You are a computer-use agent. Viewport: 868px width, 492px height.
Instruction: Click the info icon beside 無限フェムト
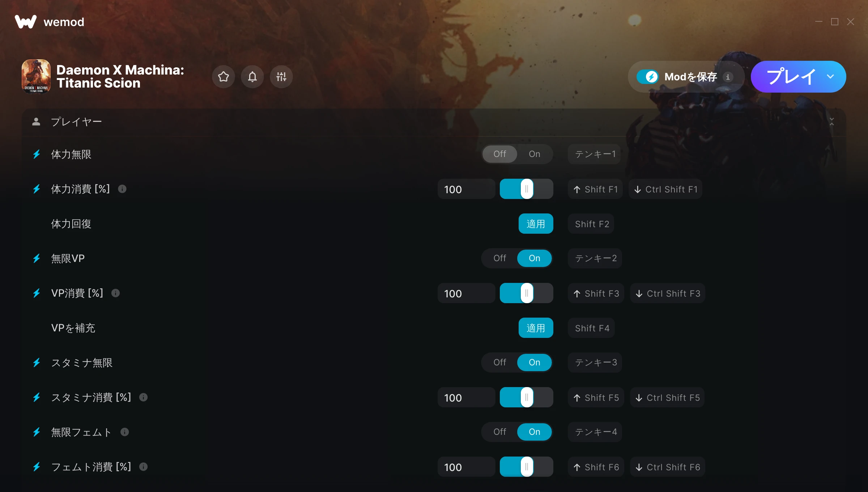(125, 432)
